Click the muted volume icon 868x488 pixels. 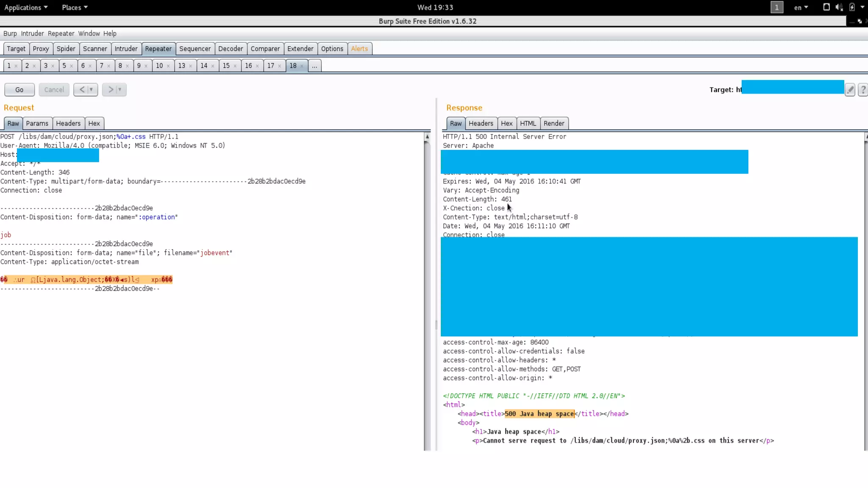pyautogui.click(x=839, y=7)
